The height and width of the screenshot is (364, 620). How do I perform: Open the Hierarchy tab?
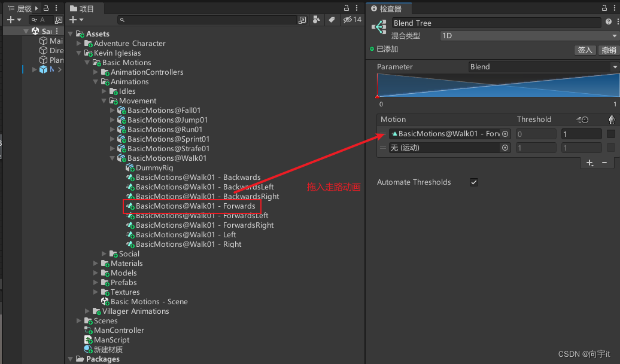[20, 9]
